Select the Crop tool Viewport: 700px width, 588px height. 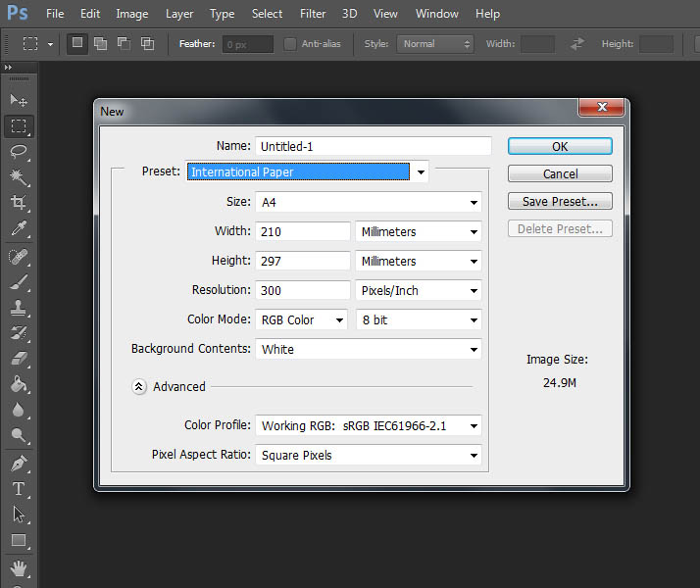19,203
